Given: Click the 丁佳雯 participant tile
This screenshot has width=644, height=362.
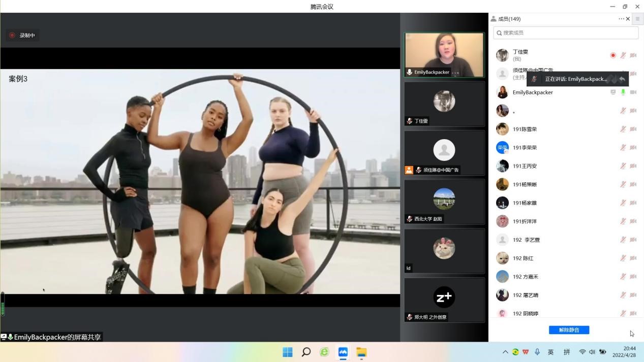Looking at the screenshot, I should coord(444,104).
